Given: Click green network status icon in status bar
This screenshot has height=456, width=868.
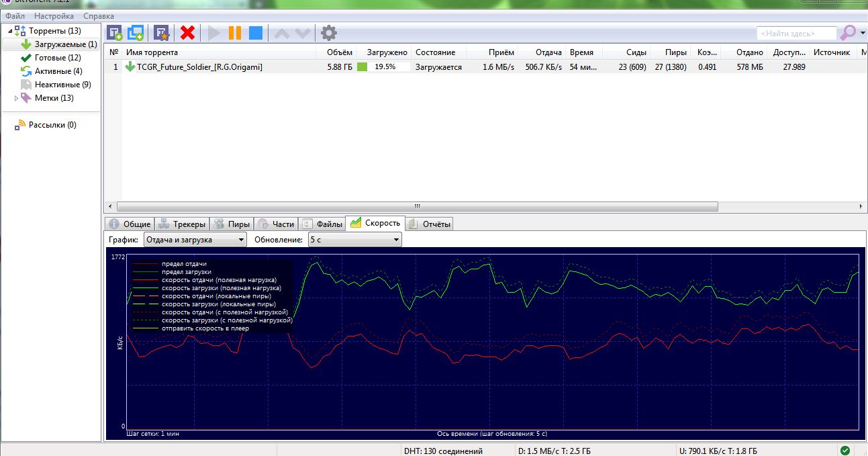Looking at the screenshot, I should pyautogui.click(x=845, y=451).
